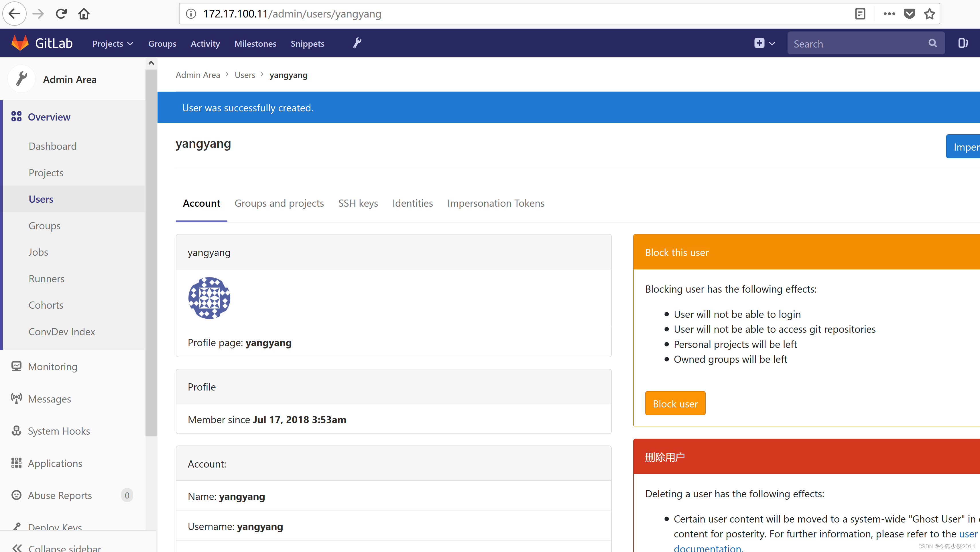Switch to the Identities tab
The image size is (980, 552).
pos(412,203)
